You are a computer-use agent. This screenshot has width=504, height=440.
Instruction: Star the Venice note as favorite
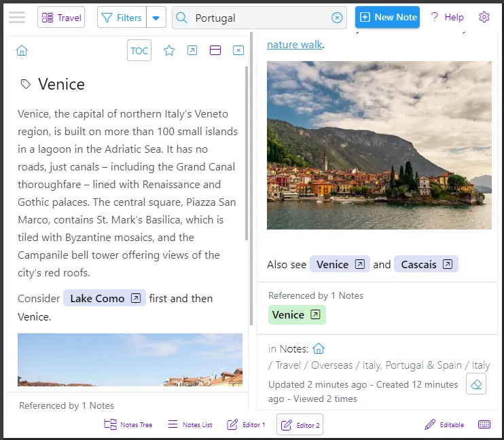[169, 51]
